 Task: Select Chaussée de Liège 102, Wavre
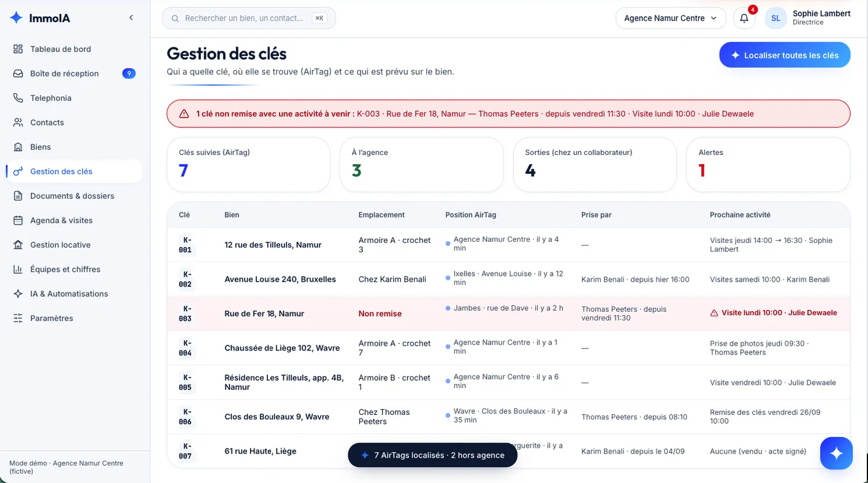tap(282, 348)
